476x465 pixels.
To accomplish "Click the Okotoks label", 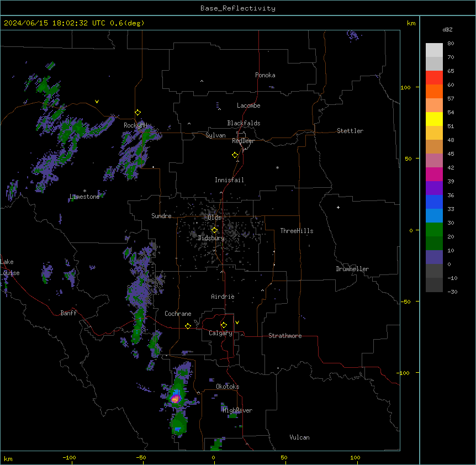I will (x=228, y=387).
